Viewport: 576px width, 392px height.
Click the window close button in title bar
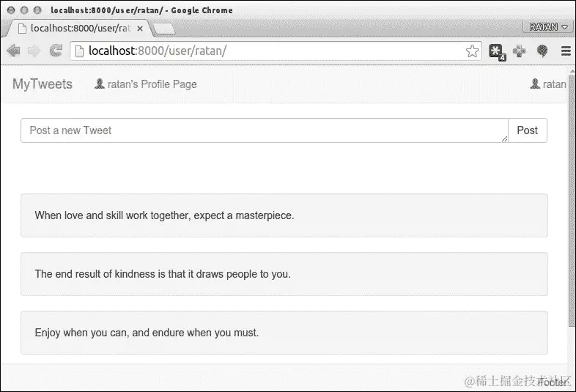coord(11,10)
